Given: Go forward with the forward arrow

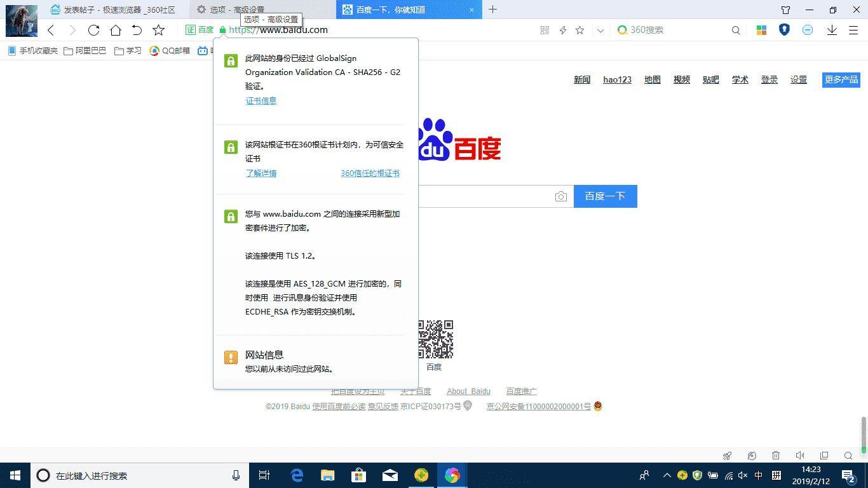Looking at the screenshot, I should [x=72, y=30].
